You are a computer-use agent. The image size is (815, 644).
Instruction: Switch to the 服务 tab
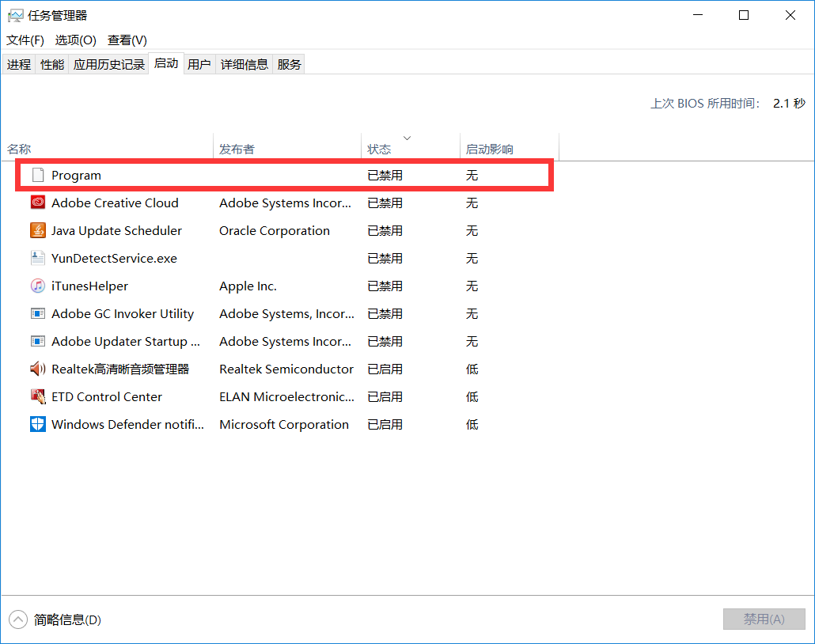(289, 64)
